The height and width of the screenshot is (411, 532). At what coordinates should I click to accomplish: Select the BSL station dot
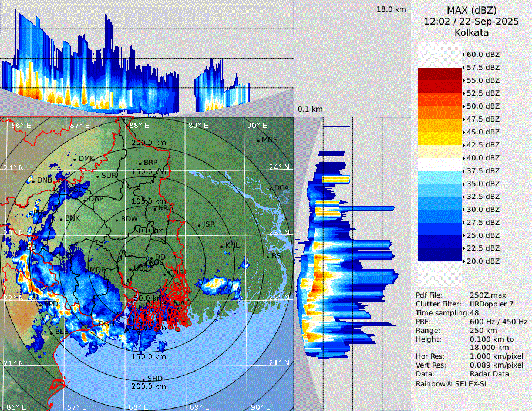268,258
